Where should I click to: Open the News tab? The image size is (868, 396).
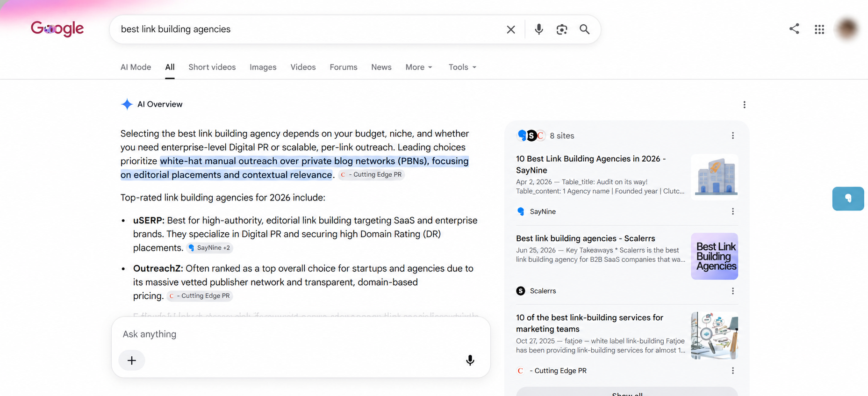click(381, 67)
